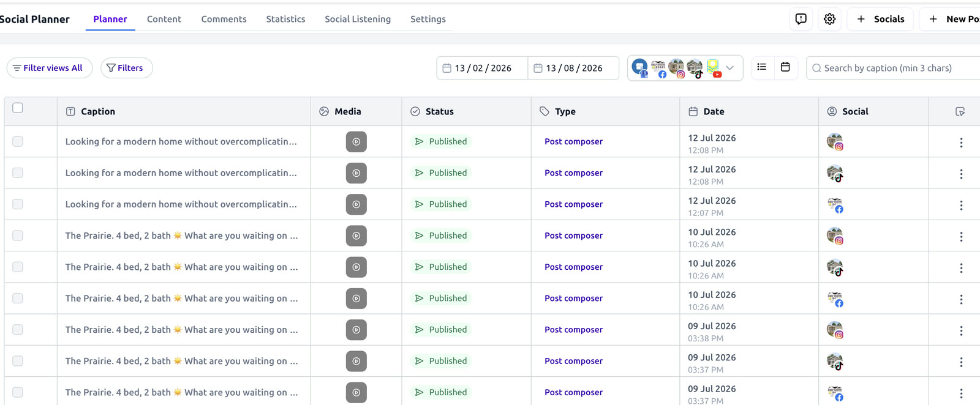
Task: Open media preview for 09 Jul 03:38 PM post
Action: click(356, 330)
